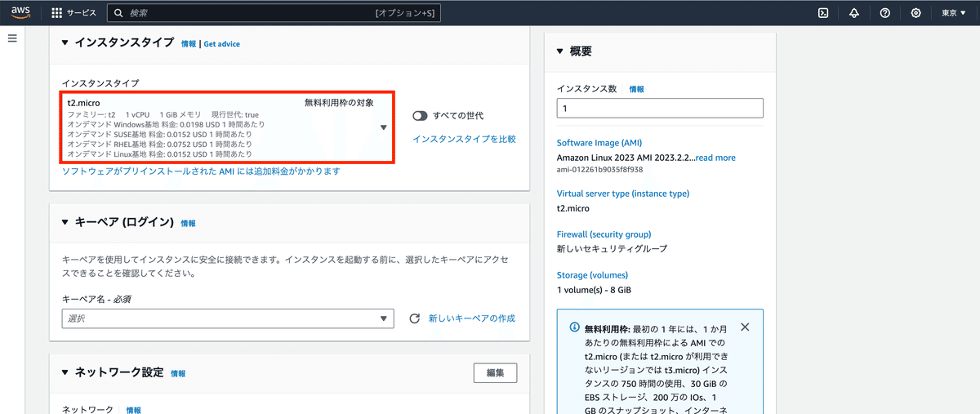Click the Get advice link

point(222,44)
